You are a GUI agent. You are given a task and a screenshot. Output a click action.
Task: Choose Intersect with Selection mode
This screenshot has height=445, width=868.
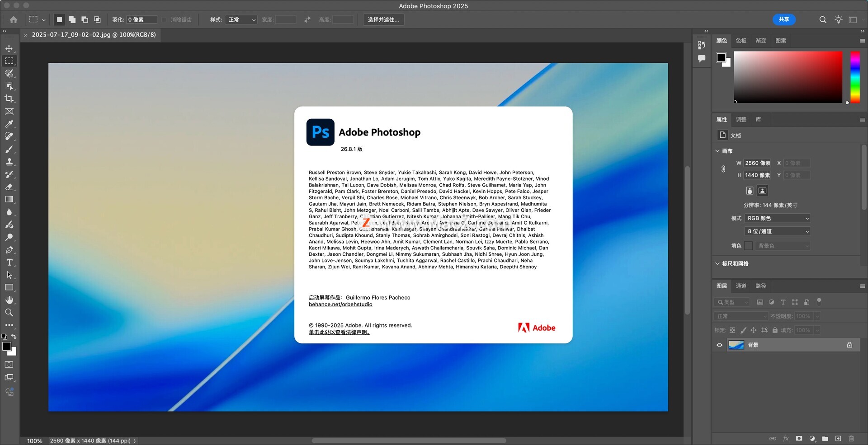(97, 19)
